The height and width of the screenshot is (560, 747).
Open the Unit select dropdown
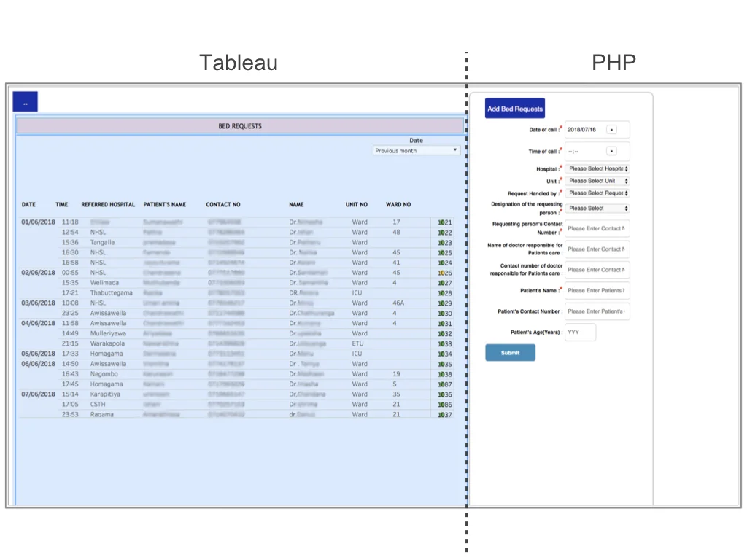click(x=597, y=181)
